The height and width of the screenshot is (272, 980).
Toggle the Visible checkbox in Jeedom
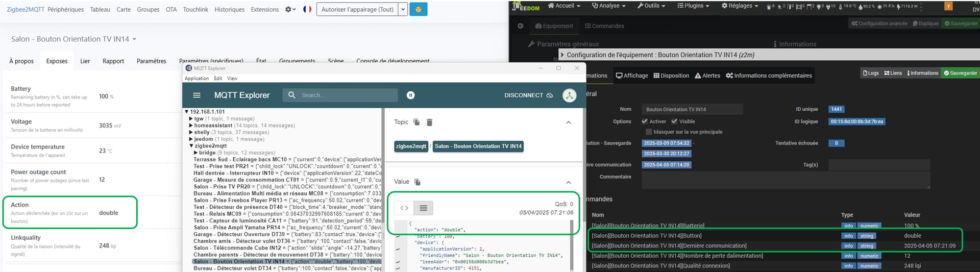(674, 121)
